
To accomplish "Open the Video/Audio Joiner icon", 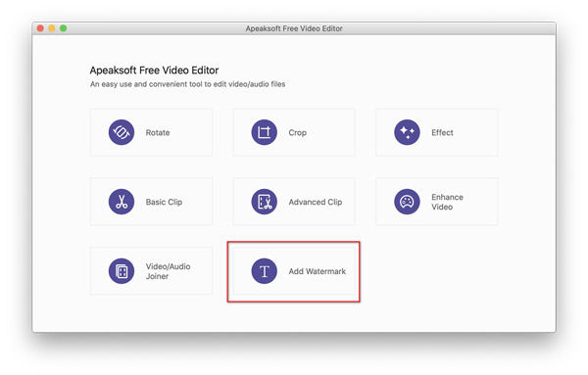I will [122, 271].
